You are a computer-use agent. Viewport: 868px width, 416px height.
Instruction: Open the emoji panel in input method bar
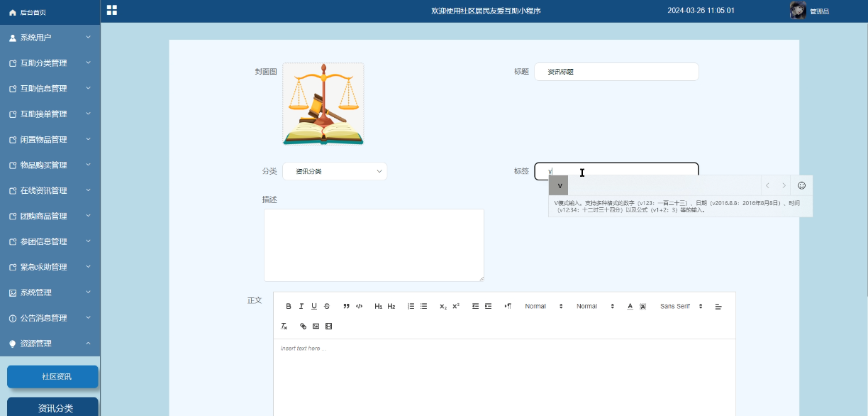coord(802,185)
